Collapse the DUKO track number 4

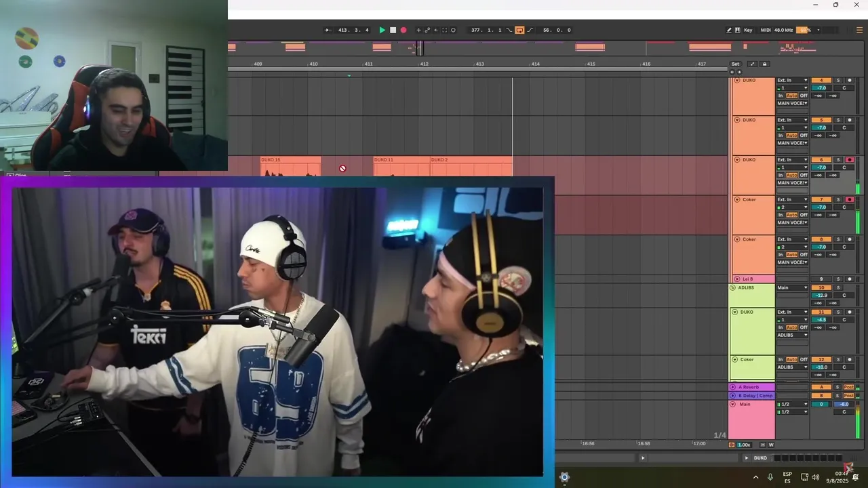tap(737, 81)
